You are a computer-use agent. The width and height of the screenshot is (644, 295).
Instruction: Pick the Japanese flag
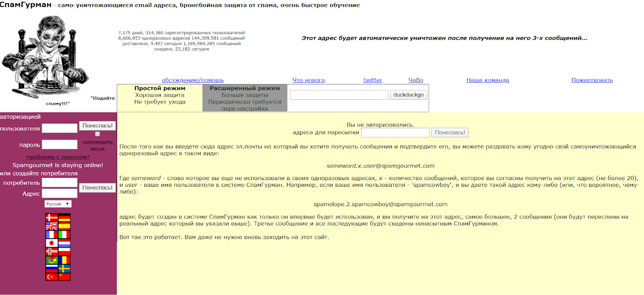pos(52,243)
